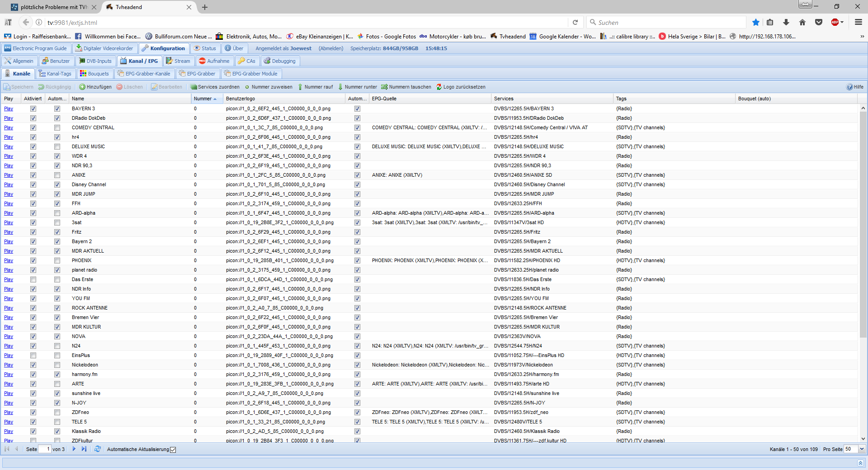This screenshot has width=868, height=470.
Task: Refresh the channel grid
Action: (98, 449)
